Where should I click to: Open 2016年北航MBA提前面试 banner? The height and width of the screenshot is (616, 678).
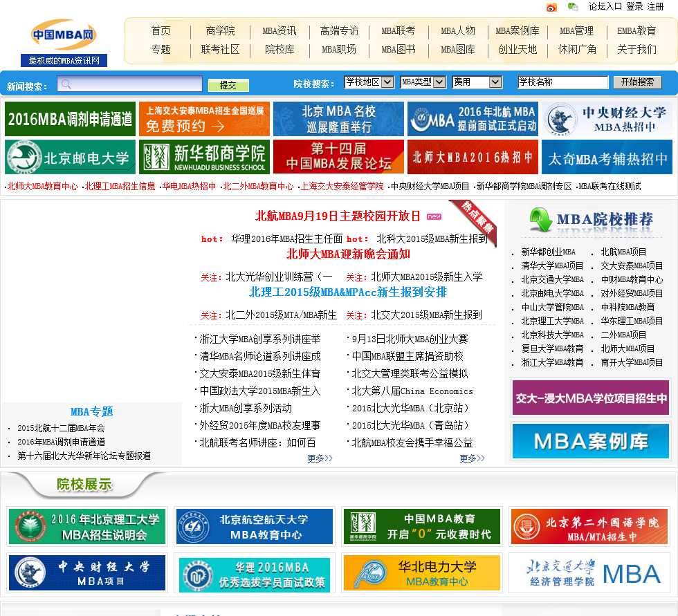473,119
